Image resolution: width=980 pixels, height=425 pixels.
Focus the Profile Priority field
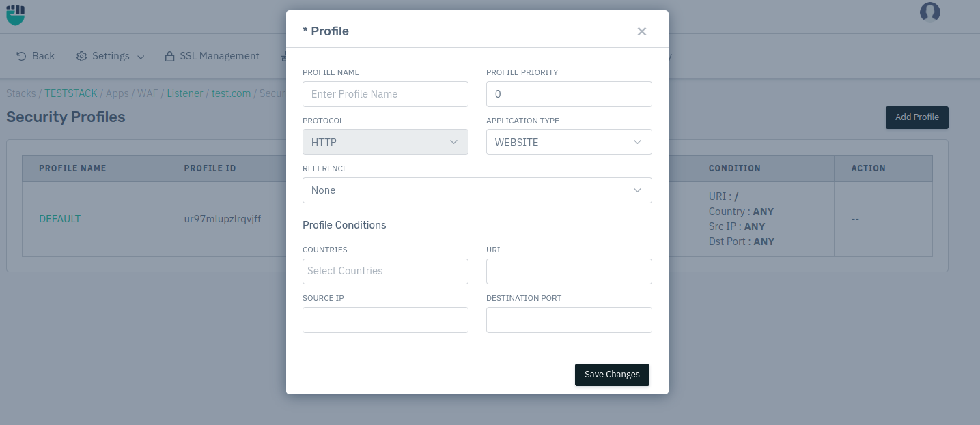point(569,94)
